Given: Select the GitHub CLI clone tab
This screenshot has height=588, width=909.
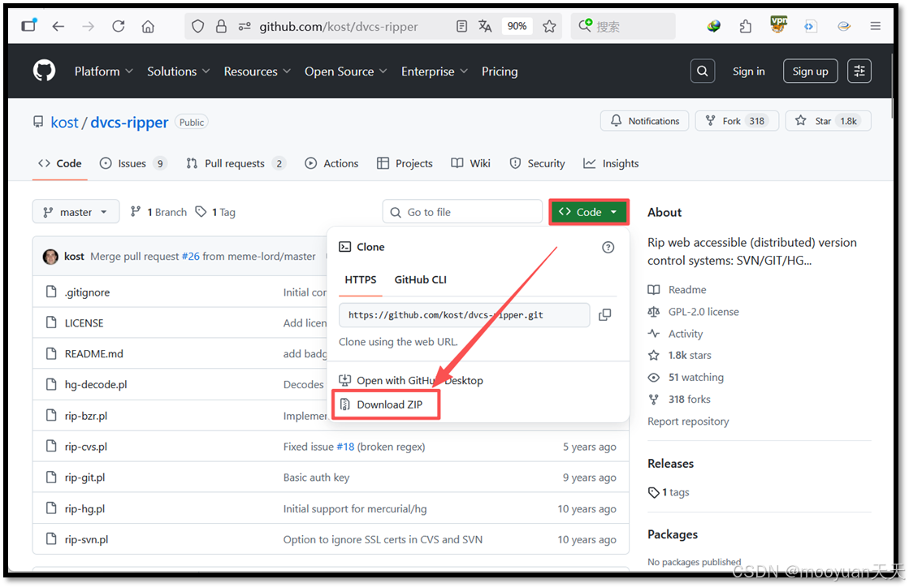Looking at the screenshot, I should (x=420, y=280).
